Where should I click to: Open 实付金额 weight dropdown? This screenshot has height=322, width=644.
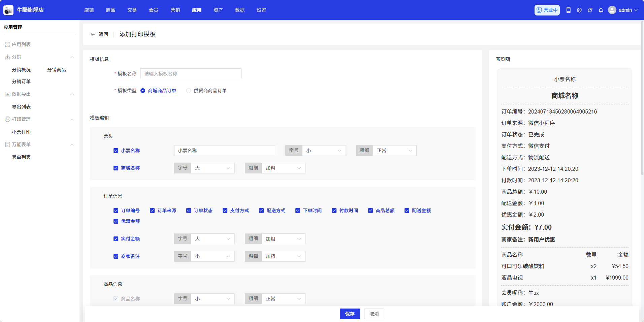coord(283,239)
